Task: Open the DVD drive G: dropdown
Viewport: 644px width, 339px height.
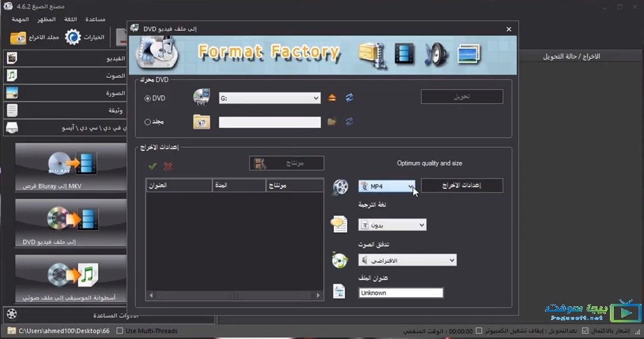Action: (x=270, y=98)
